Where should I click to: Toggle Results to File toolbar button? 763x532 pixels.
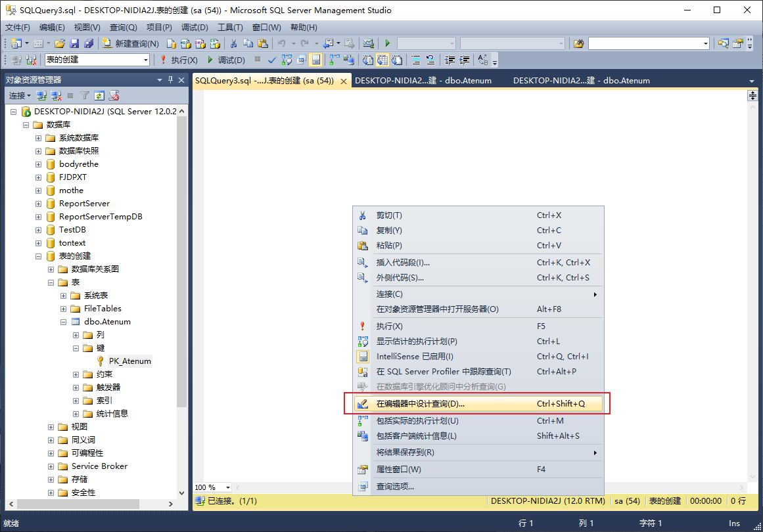[x=397, y=60]
